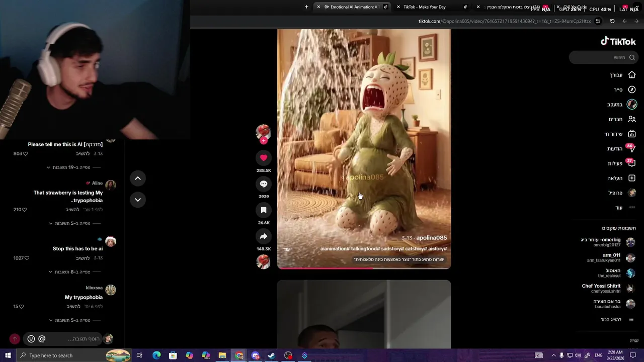Mention a user with the @ icon
Screen dimensions: 644x362
click(42, 339)
